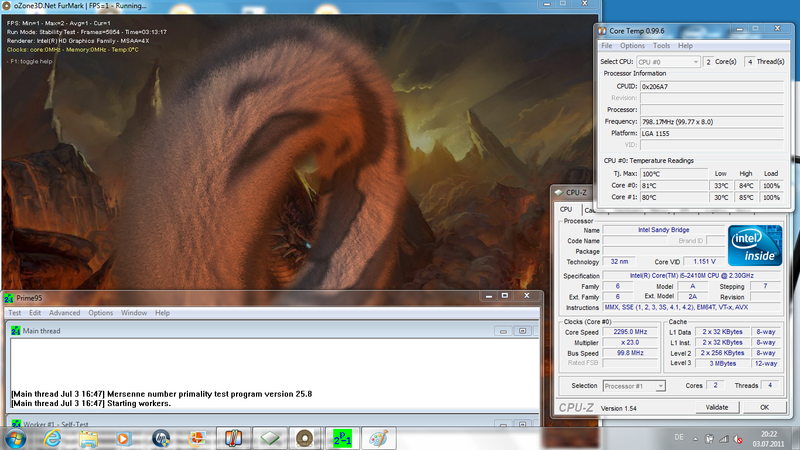Switch to CPU-Z chip taskbar icon
This screenshot has width=800, height=450.
point(269,438)
